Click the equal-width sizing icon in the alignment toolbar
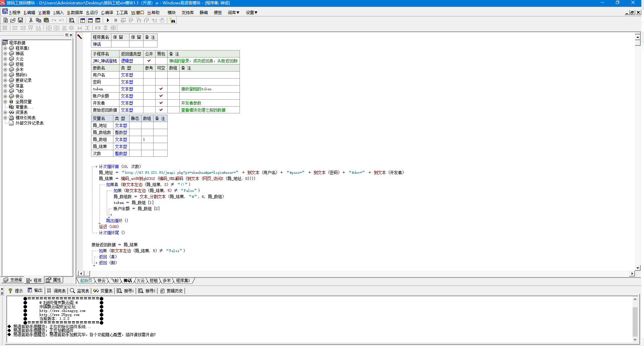The image size is (644, 346). [98, 28]
